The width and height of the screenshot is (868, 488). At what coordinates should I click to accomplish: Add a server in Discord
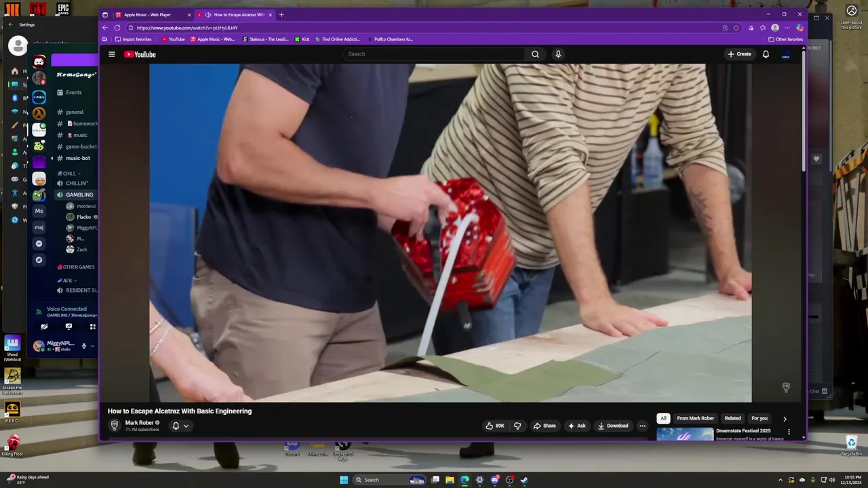click(39, 243)
